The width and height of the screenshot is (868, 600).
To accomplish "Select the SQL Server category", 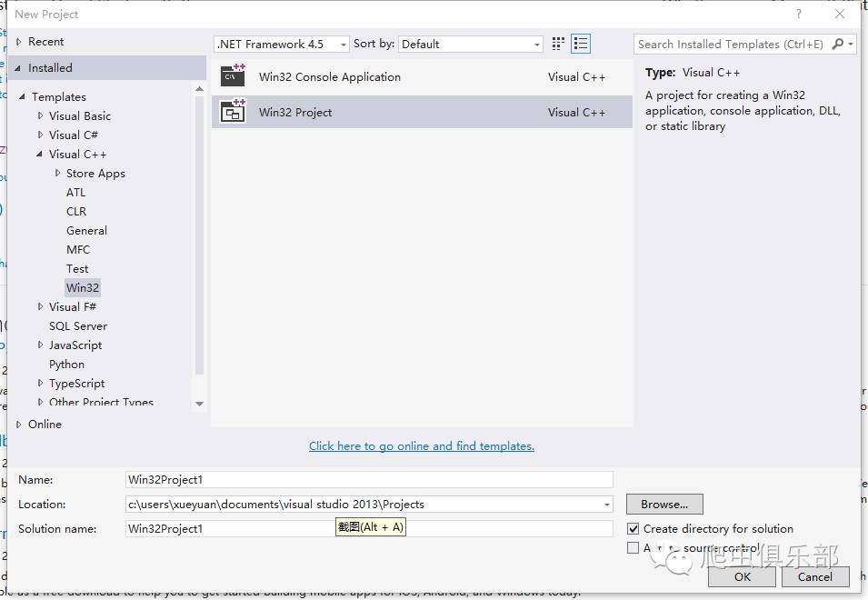I will [78, 326].
